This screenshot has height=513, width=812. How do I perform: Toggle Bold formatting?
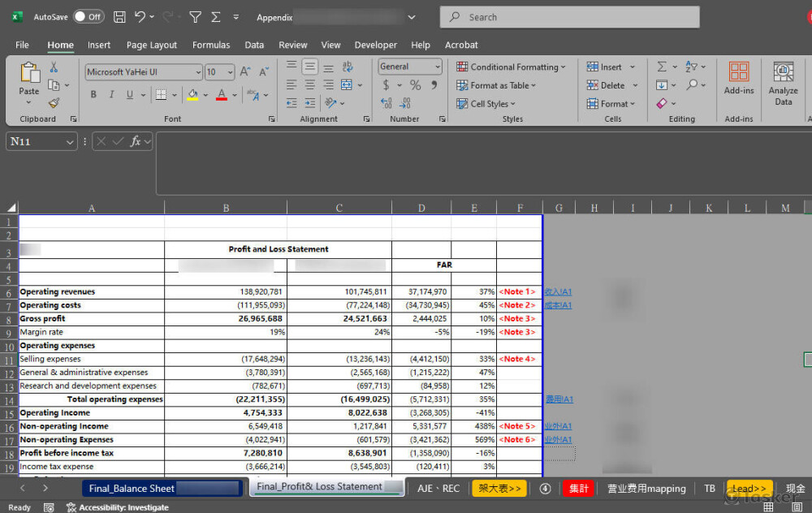pos(93,95)
